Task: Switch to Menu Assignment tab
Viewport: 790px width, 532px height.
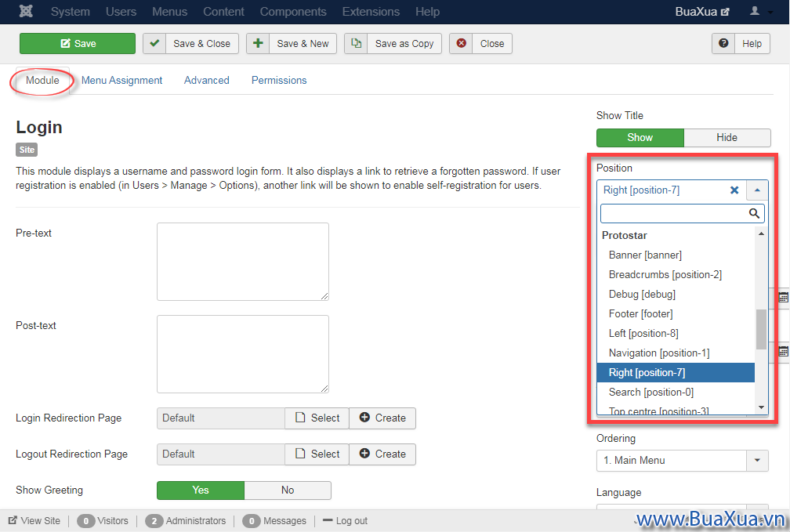Action: coord(122,80)
